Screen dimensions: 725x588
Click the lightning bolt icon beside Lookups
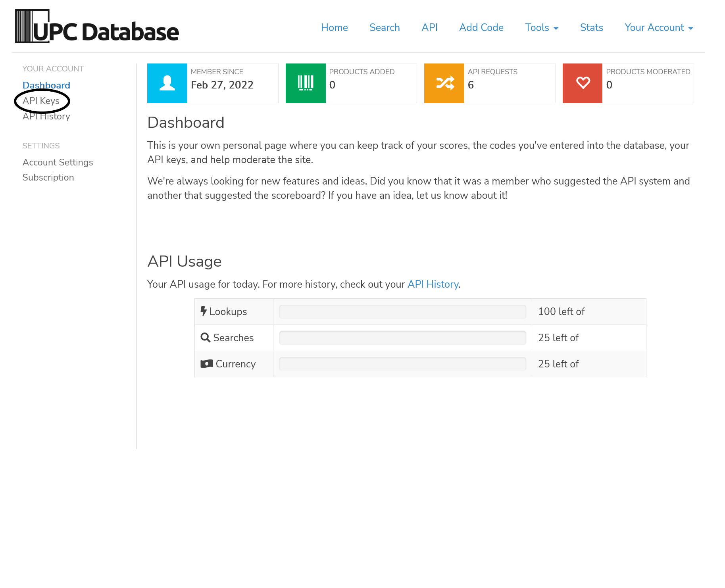tap(204, 311)
